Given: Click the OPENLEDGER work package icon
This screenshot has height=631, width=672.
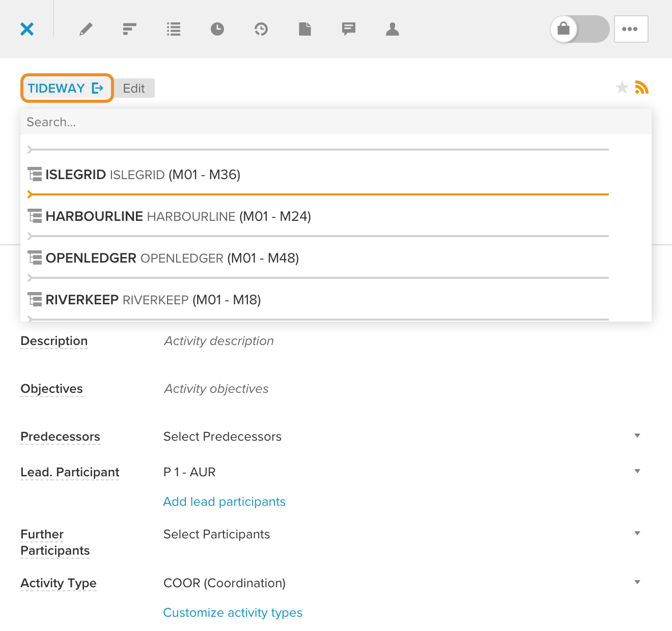Looking at the screenshot, I should (35, 258).
